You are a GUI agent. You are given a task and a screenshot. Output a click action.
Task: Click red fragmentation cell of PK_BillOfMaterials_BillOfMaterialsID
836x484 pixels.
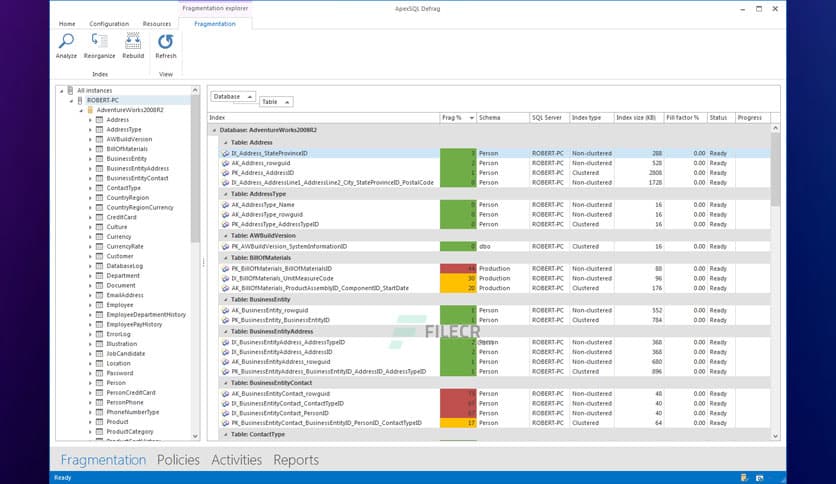point(458,269)
